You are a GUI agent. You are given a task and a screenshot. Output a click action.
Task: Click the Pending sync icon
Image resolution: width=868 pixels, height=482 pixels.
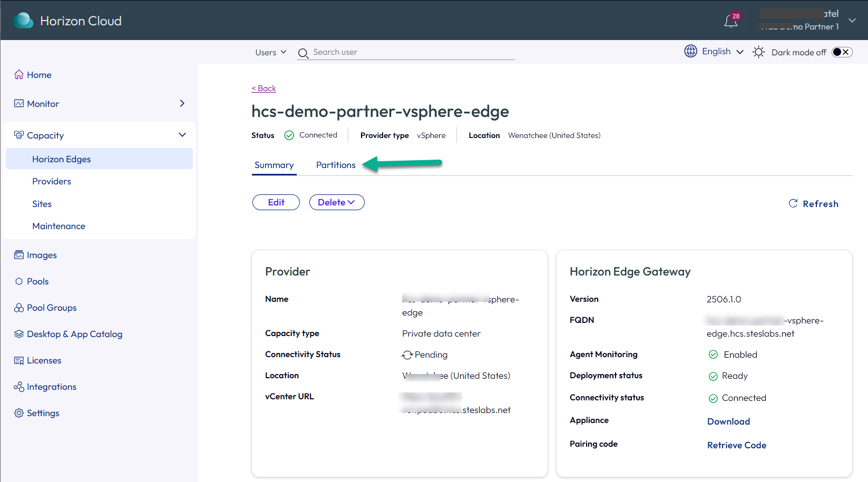coord(407,355)
